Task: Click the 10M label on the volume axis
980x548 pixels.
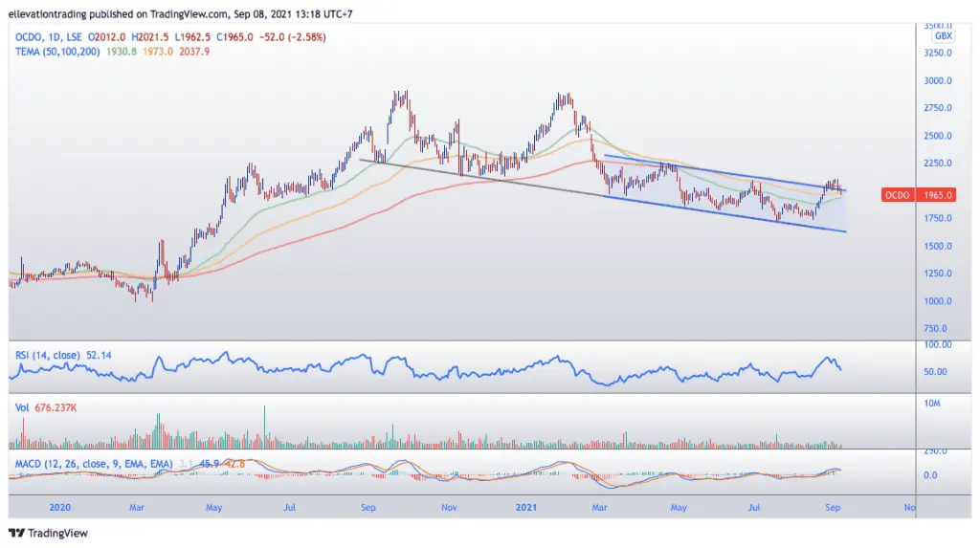Action: coord(932,403)
